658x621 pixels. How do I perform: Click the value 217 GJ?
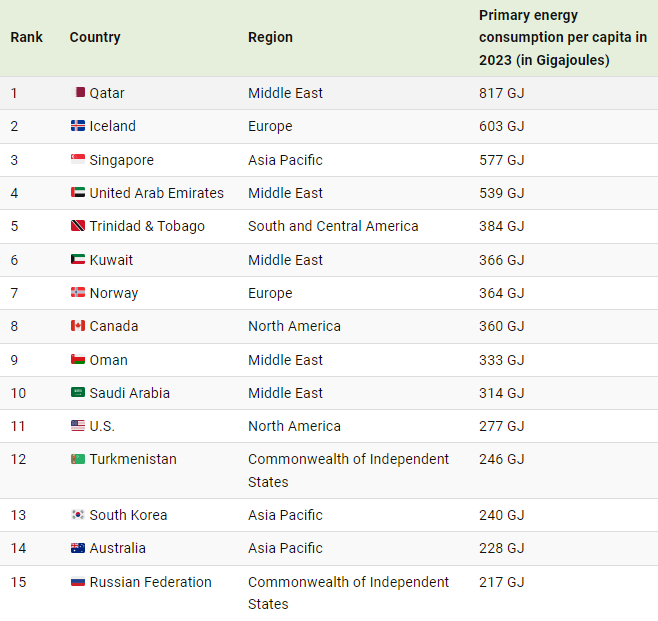[x=502, y=582]
